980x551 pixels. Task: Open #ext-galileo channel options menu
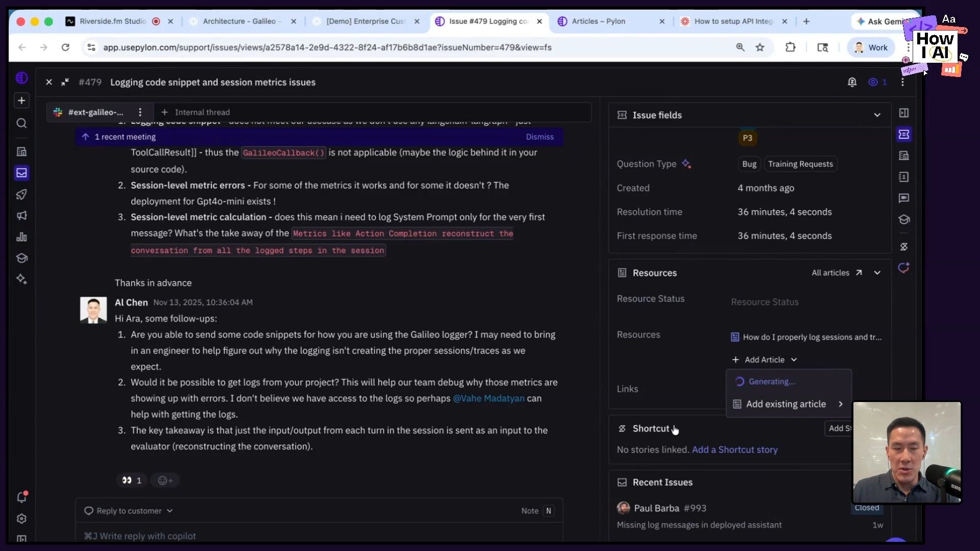click(140, 112)
